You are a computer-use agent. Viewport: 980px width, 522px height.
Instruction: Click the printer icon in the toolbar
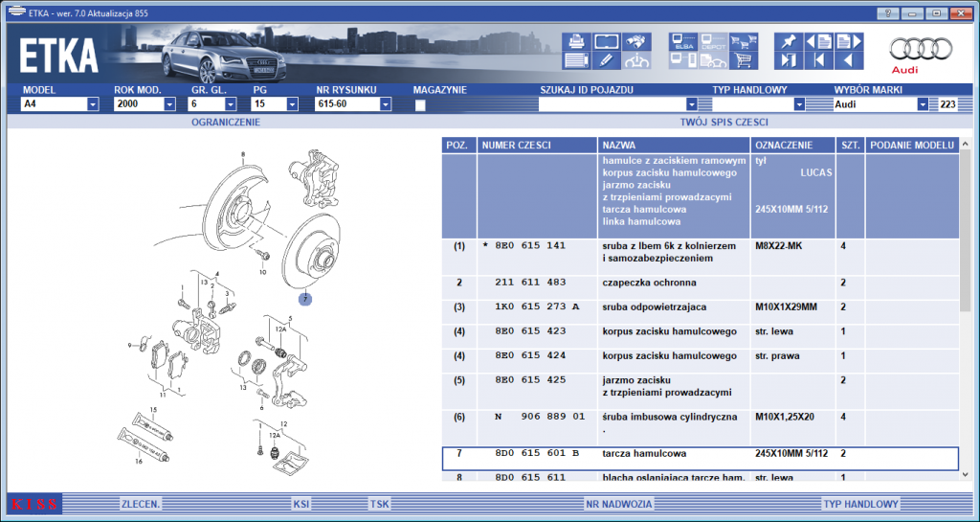(x=576, y=42)
